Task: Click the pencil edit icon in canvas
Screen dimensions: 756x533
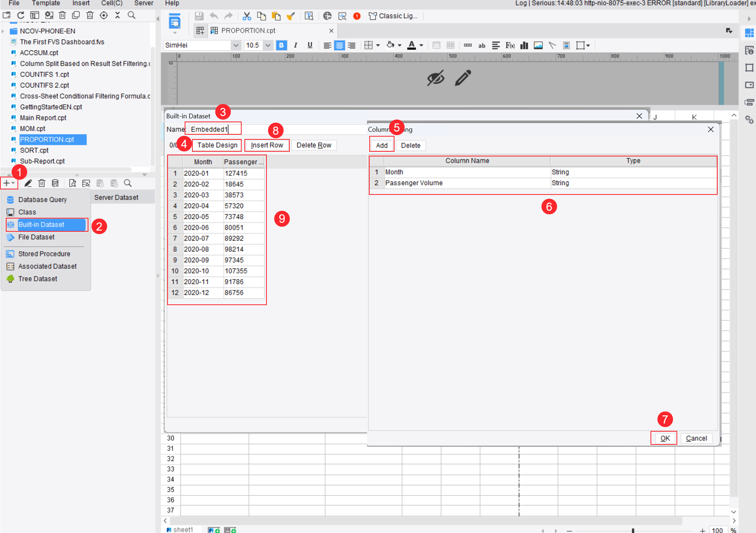Action: tap(463, 78)
